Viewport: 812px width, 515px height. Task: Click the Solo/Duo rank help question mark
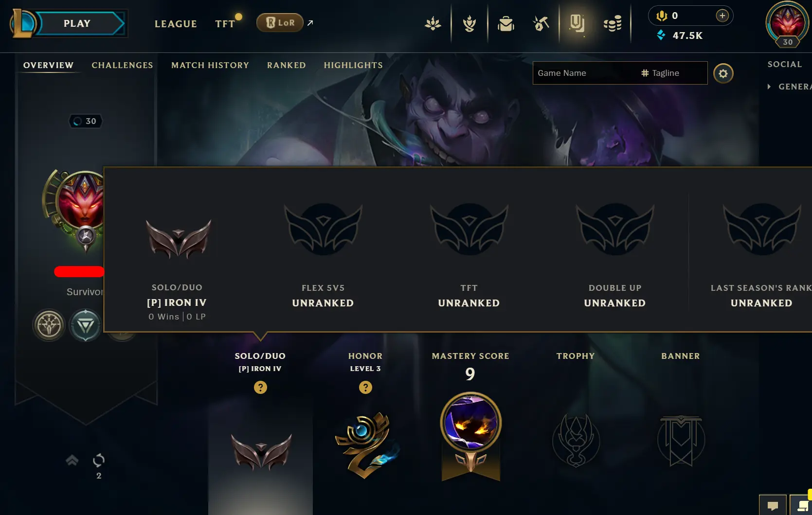(x=260, y=388)
